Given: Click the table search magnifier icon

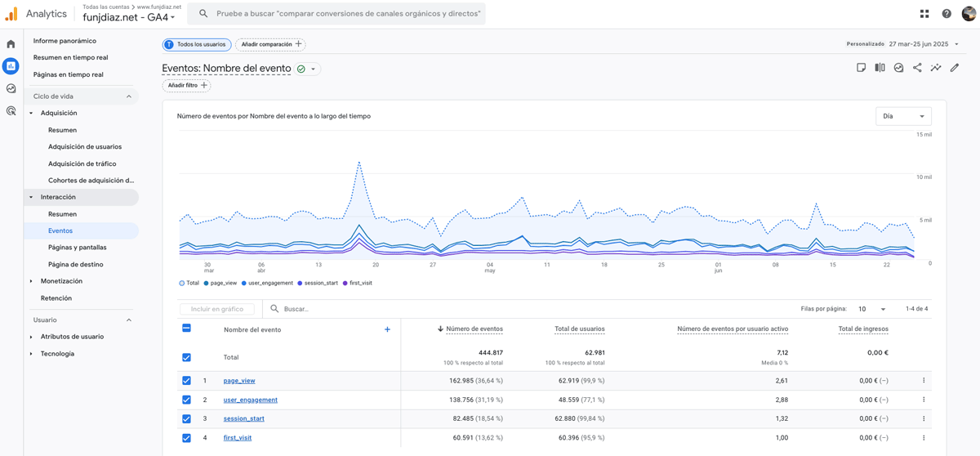Looking at the screenshot, I should (274, 309).
